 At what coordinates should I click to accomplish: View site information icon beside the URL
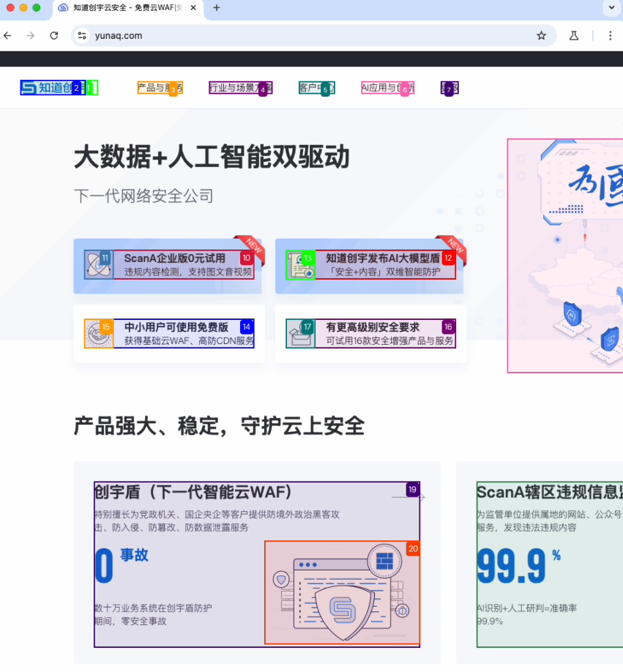pos(82,36)
